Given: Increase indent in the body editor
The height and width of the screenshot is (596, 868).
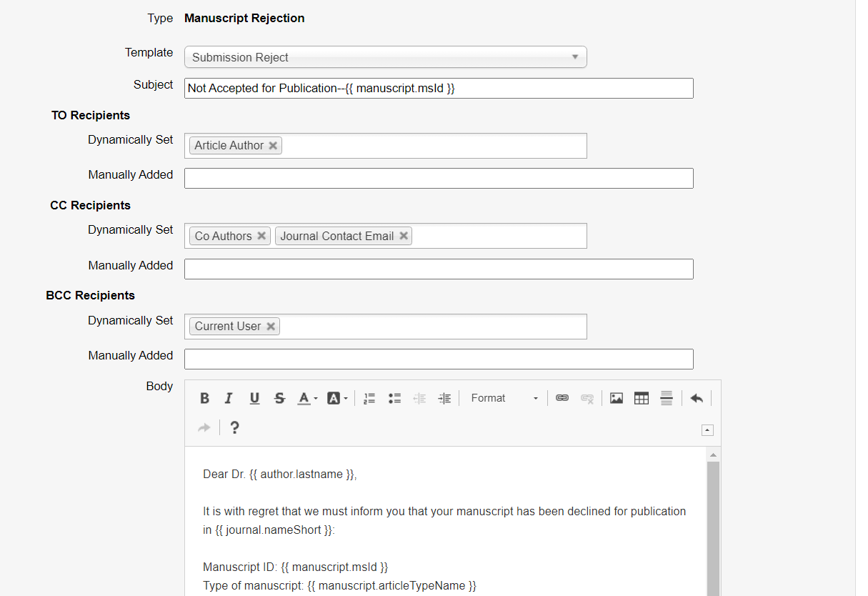Looking at the screenshot, I should coord(444,399).
